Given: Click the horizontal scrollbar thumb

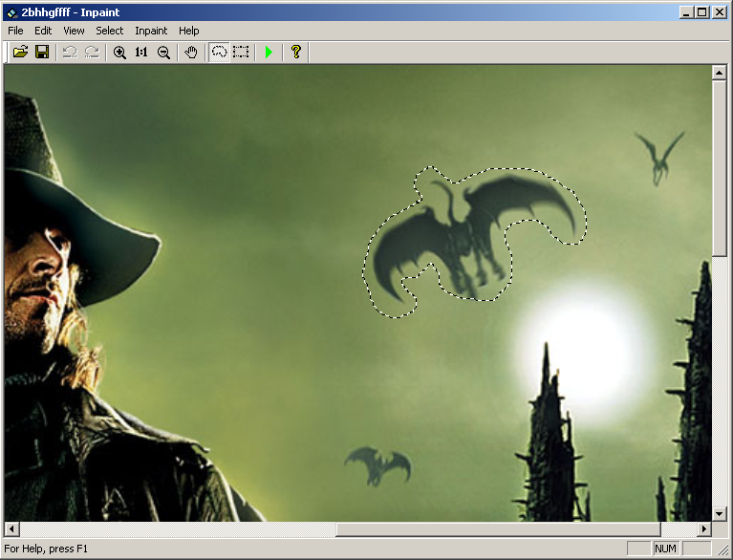Looking at the screenshot, I should (498, 529).
